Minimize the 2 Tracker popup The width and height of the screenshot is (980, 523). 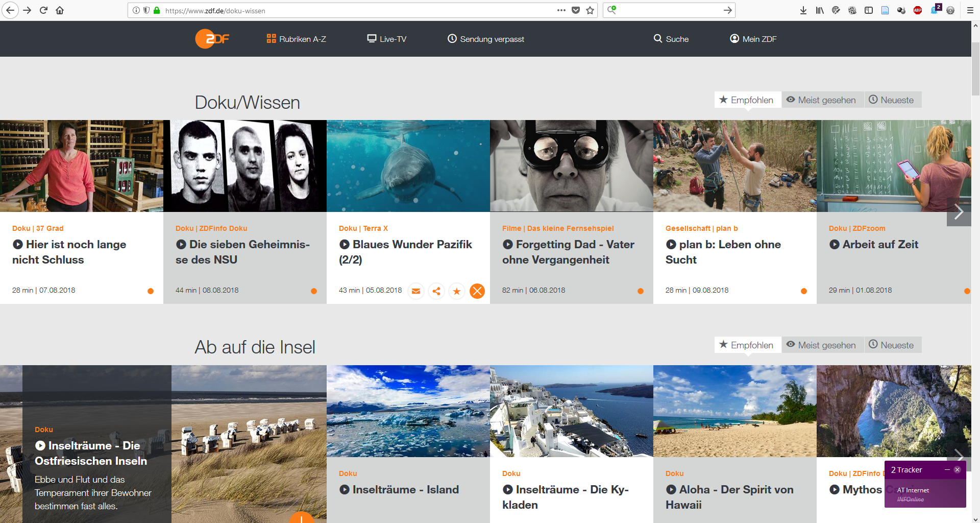point(947,470)
